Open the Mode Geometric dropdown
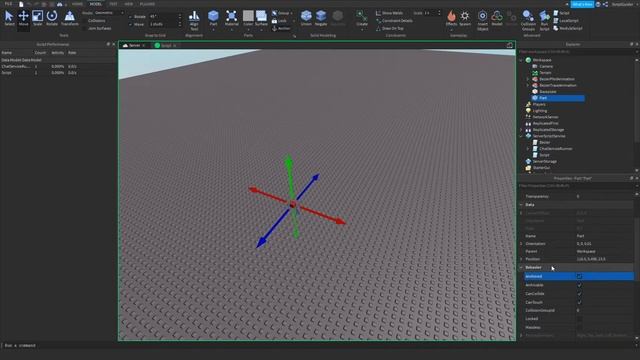This screenshot has height=360, width=640. click(109, 13)
